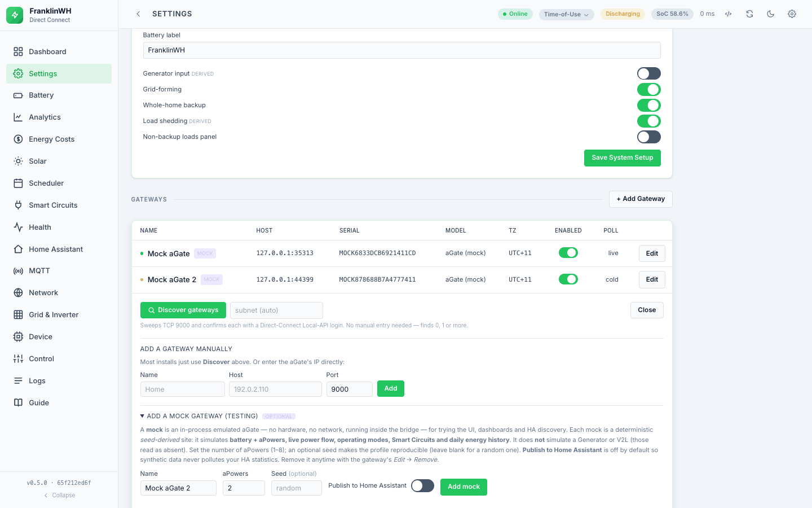Enable the Generator input toggle
This screenshot has height=508, width=812.
point(648,73)
